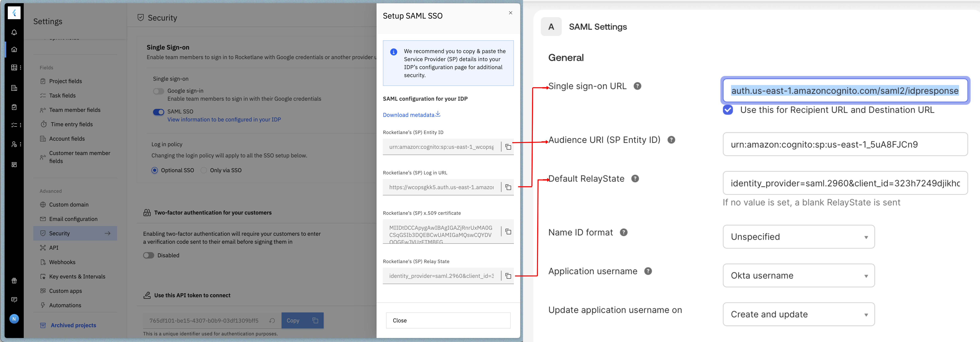Open the Application username dropdown
980x342 pixels.
[x=798, y=275]
